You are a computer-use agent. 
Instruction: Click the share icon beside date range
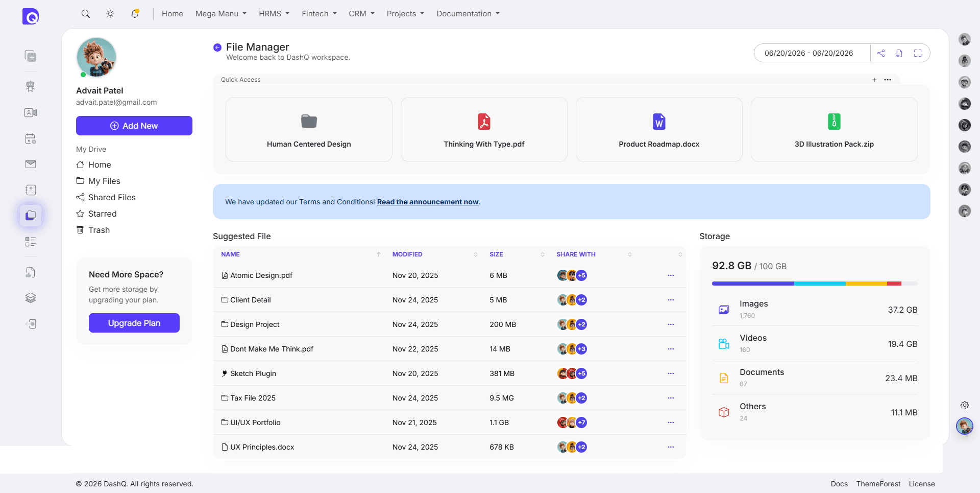pos(881,53)
